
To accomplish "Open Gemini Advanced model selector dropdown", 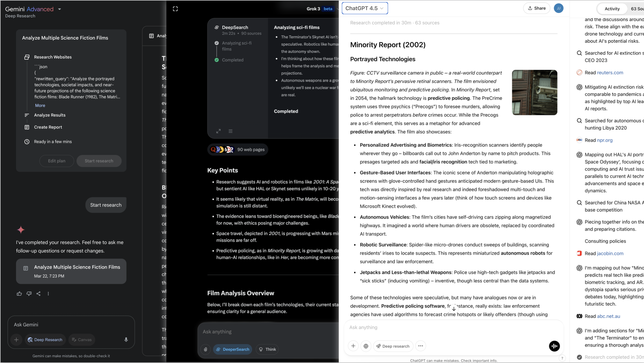I will (x=60, y=9).
